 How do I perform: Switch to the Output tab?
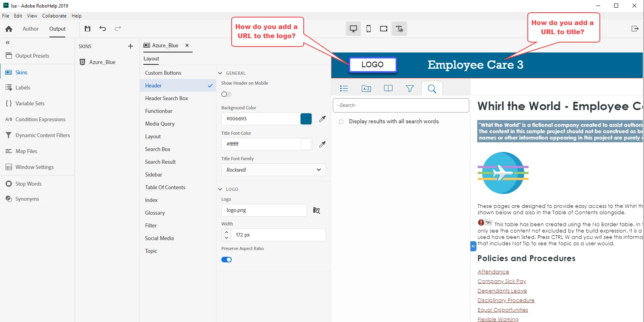pyautogui.click(x=57, y=29)
